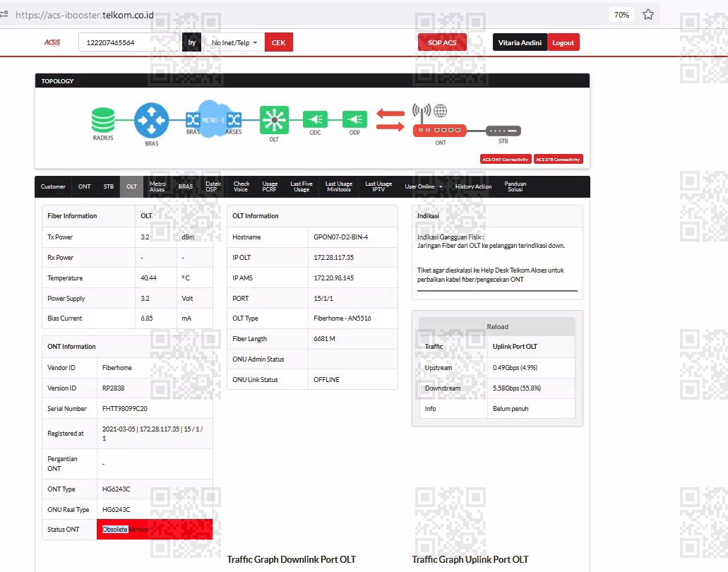Click the Traffic Graph Downlink Port OLT heading
728x572 pixels.
(x=291, y=559)
